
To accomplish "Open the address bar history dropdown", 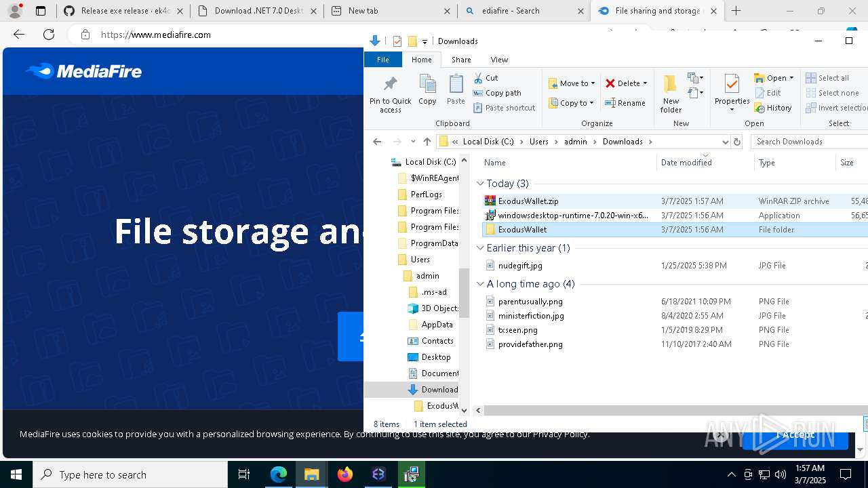I will (725, 142).
